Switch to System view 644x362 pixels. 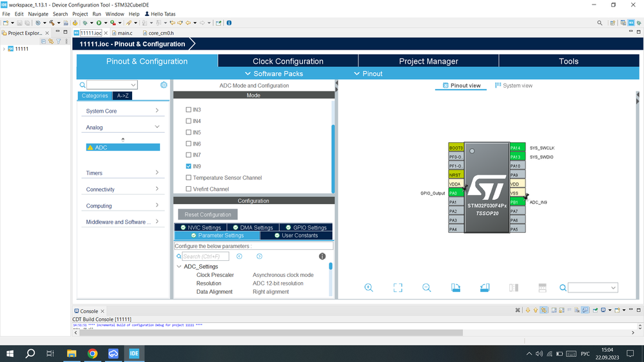514,86
